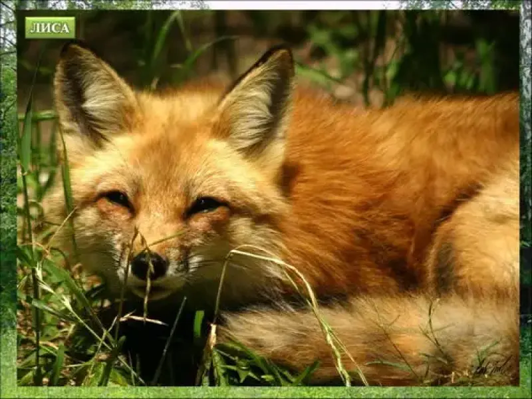532x399 pixels.
Task: Click the fox's left-side eye
Action: point(117,198)
